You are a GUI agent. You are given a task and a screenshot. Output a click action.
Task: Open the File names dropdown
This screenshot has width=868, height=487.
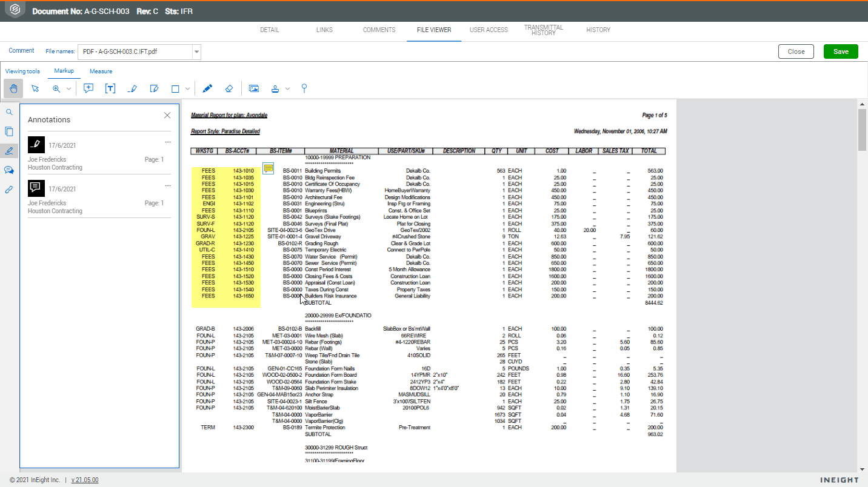click(140, 51)
